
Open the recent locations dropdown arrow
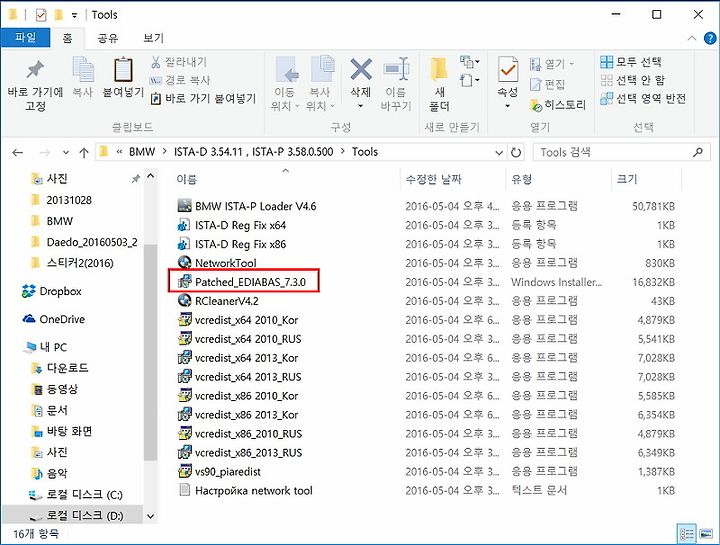66,152
